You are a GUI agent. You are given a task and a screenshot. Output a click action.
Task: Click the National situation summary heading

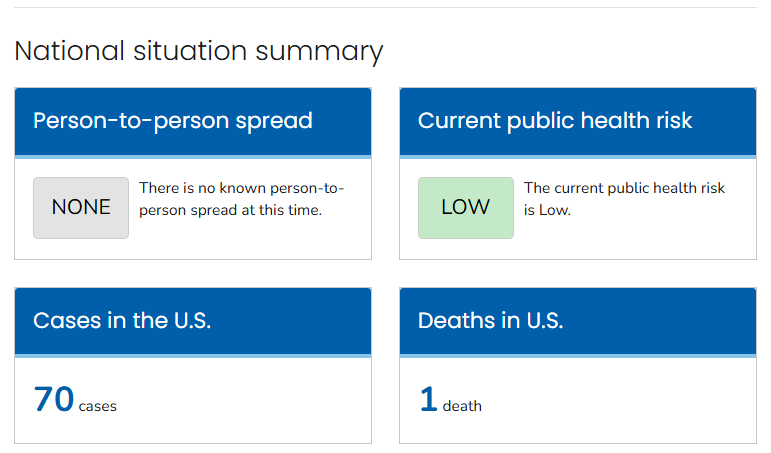[x=199, y=51]
